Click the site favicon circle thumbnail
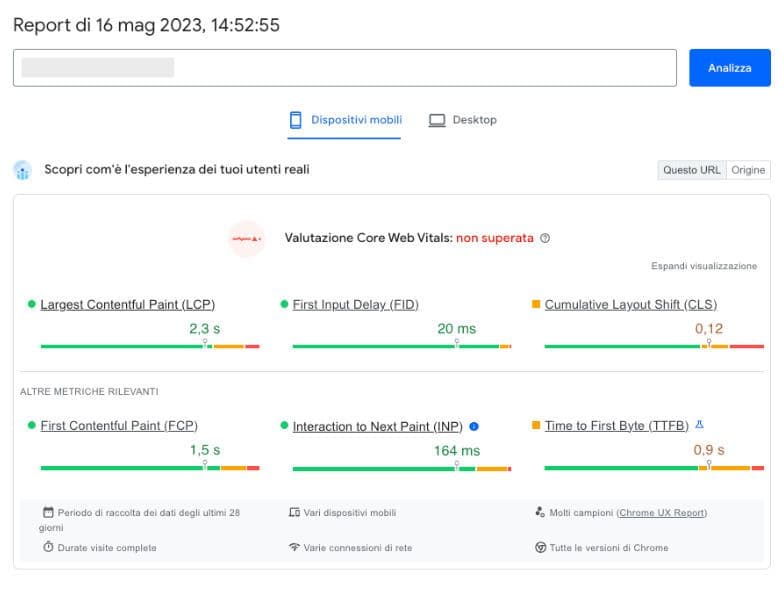Screen dimensions: 784x589 click(246, 239)
